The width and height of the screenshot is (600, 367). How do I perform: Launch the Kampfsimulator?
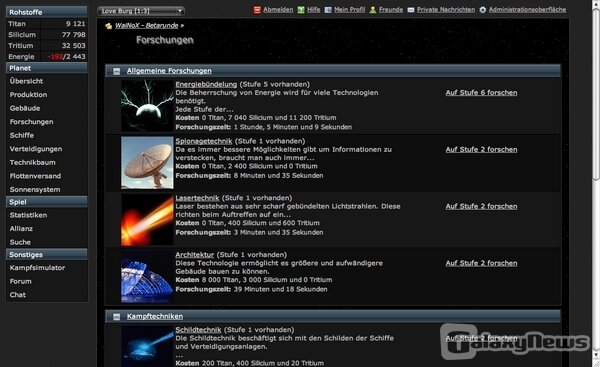pyautogui.click(x=37, y=268)
